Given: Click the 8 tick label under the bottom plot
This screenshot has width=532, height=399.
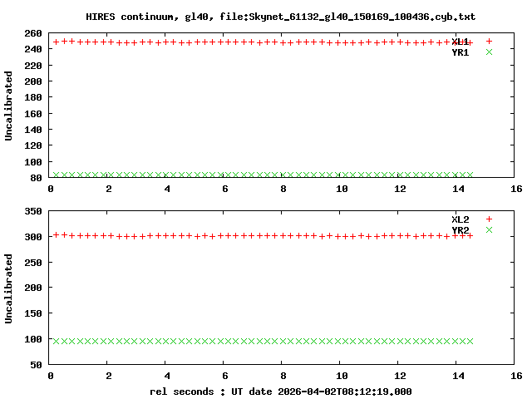Looking at the screenshot, I should coord(283,375).
